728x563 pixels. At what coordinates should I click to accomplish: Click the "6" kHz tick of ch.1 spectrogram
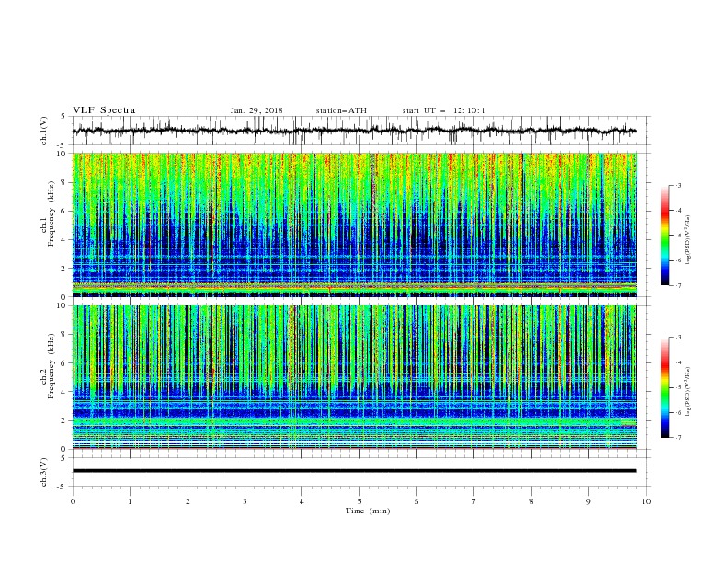[64, 211]
